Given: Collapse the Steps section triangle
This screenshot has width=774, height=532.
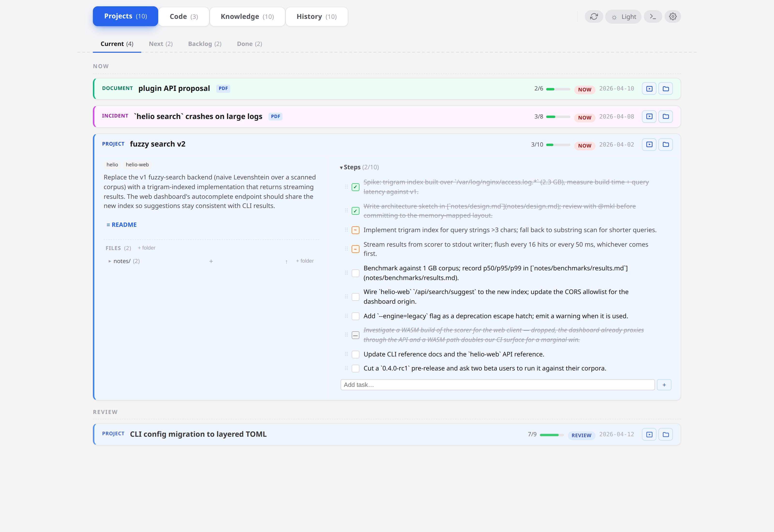Looking at the screenshot, I should click(341, 168).
